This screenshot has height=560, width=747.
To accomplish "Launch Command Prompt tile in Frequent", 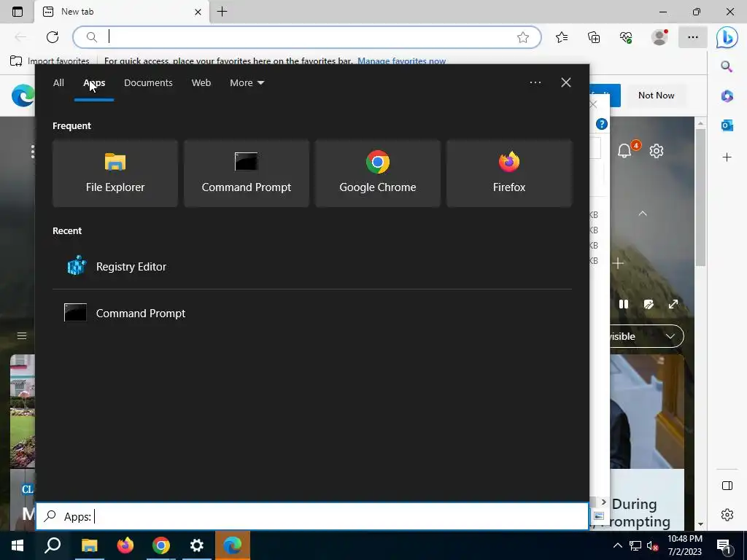I will coord(247,174).
